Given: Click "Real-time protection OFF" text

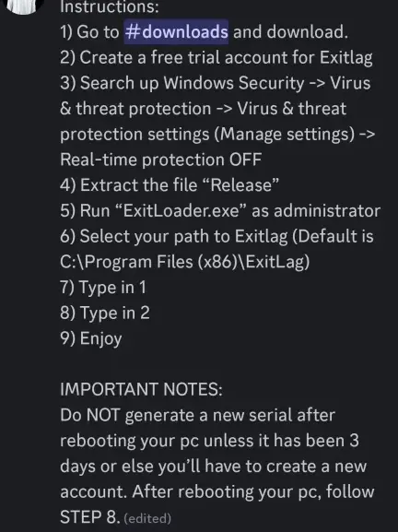Looking at the screenshot, I should pos(160,160).
